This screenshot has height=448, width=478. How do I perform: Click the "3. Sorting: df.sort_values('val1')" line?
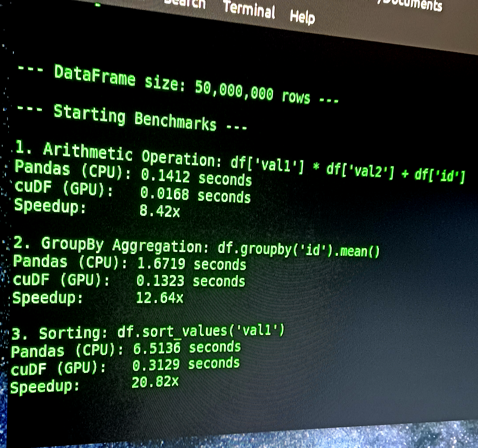(148, 332)
